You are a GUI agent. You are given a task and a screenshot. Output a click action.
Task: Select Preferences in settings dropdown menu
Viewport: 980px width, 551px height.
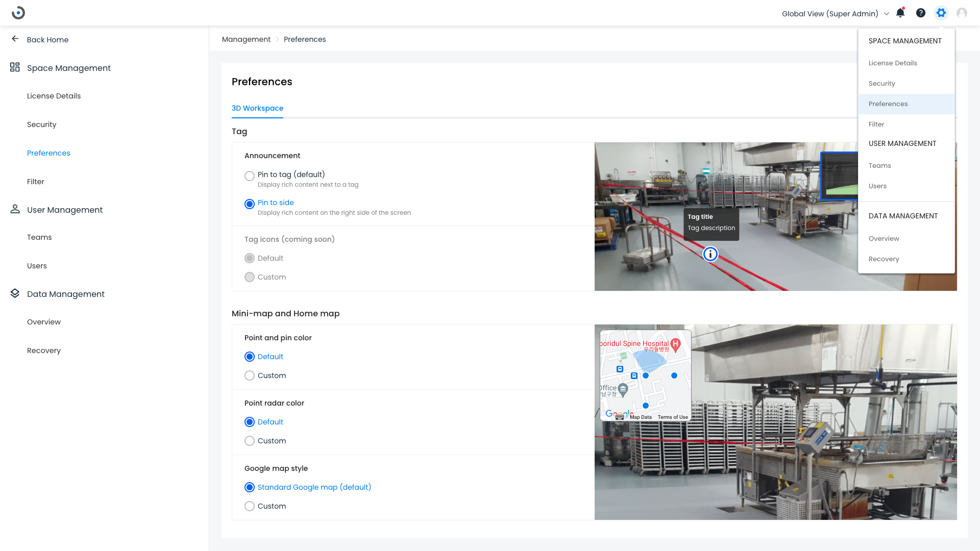point(906,104)
